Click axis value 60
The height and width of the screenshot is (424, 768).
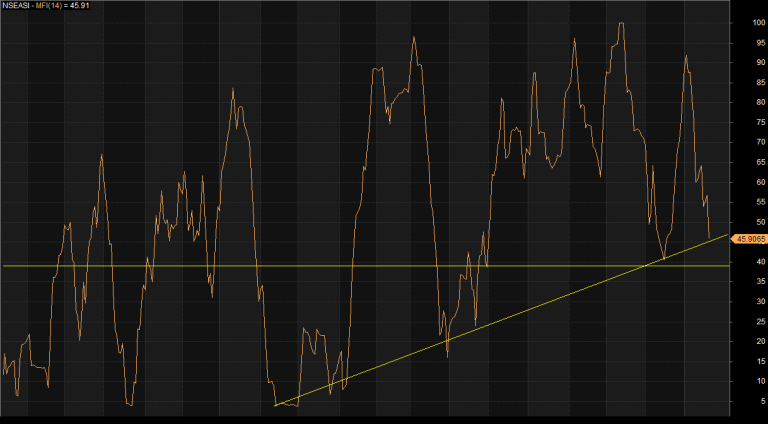pyautogui.click(x=761, y=182)
